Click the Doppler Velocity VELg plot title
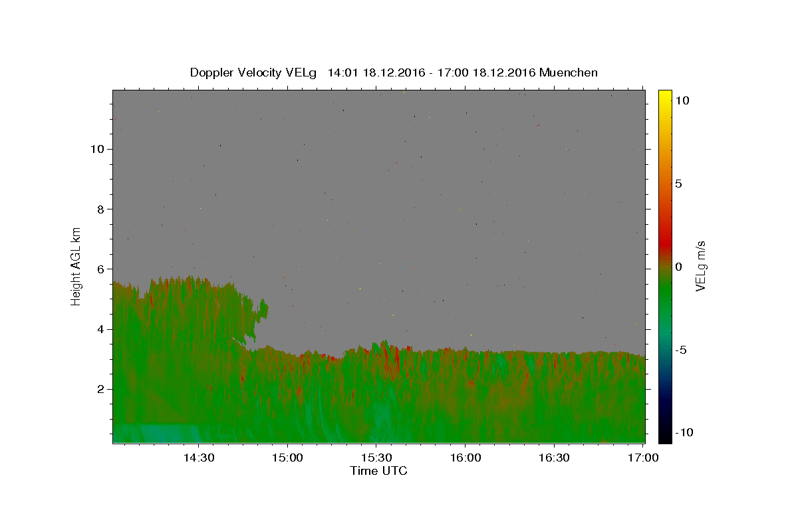This screenshot has height=532, width=798. click(x=394, y=72)
